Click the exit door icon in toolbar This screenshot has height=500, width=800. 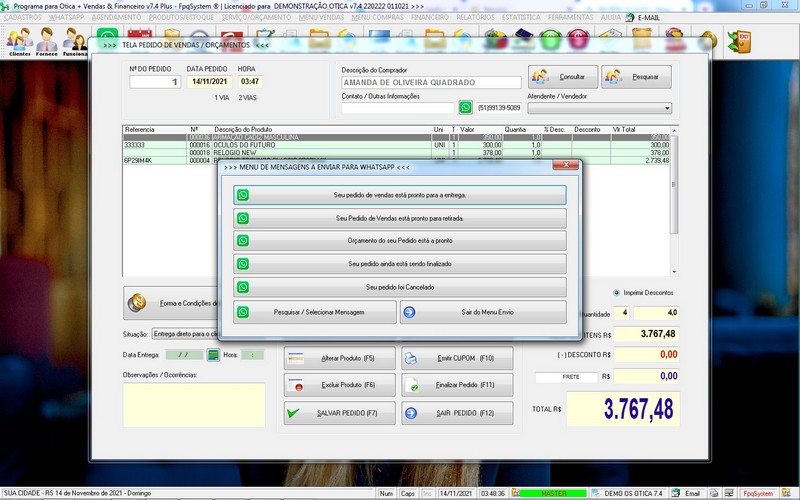[x=739, y=41]
